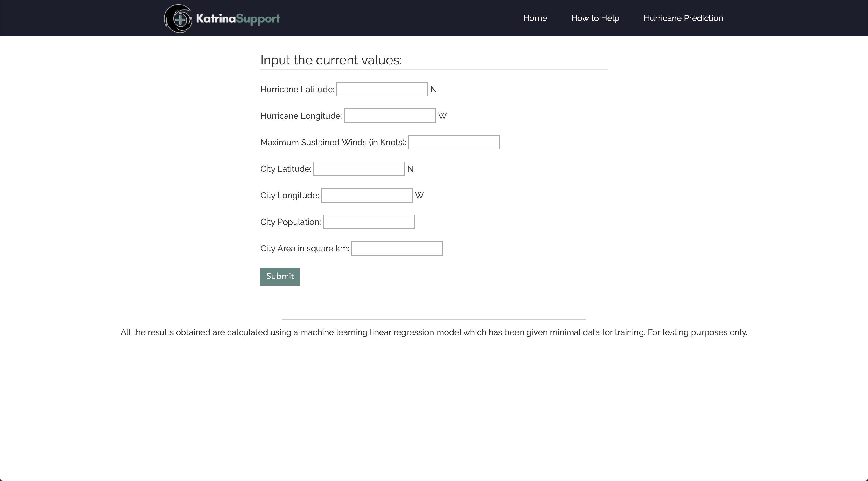Open the How to Help page
The width and height of the screenshot is (868, 481).
(595, 18)
